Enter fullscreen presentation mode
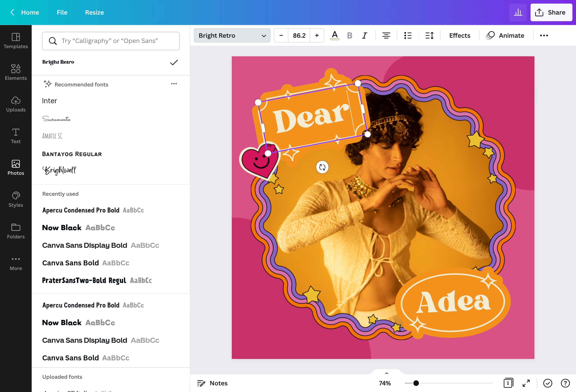The image size is (576, 392). coord(526,383)
